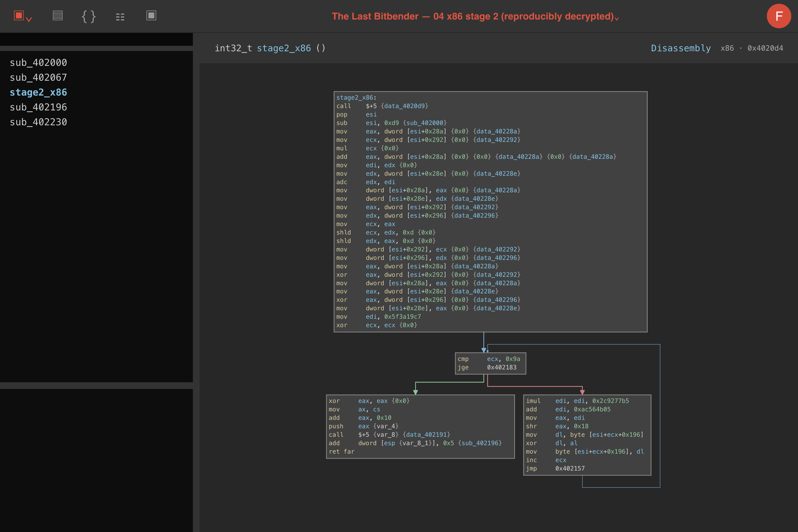798x532 pixels.
Task: Click the inc ecx instruction
Action: click(x=546, y=460)
